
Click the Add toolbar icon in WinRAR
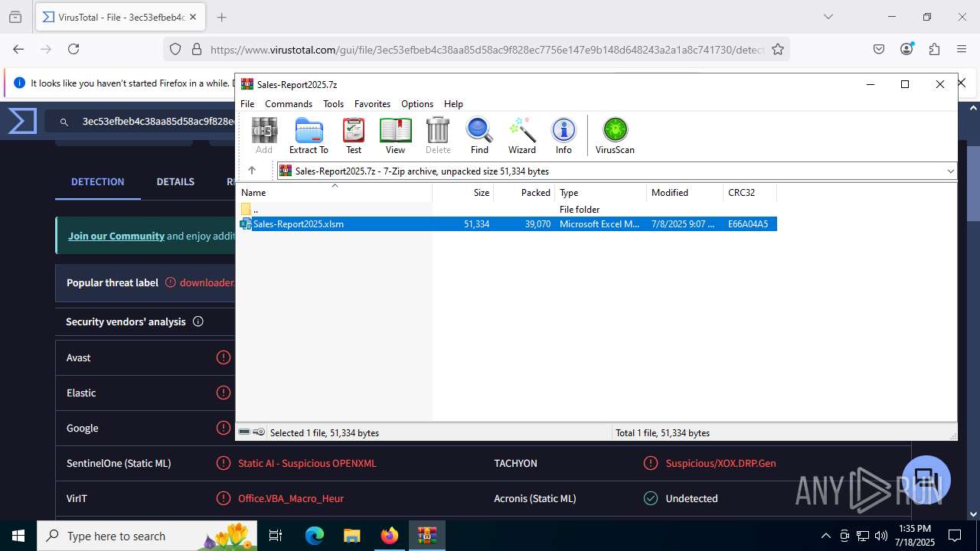click(x=264, y=135)
